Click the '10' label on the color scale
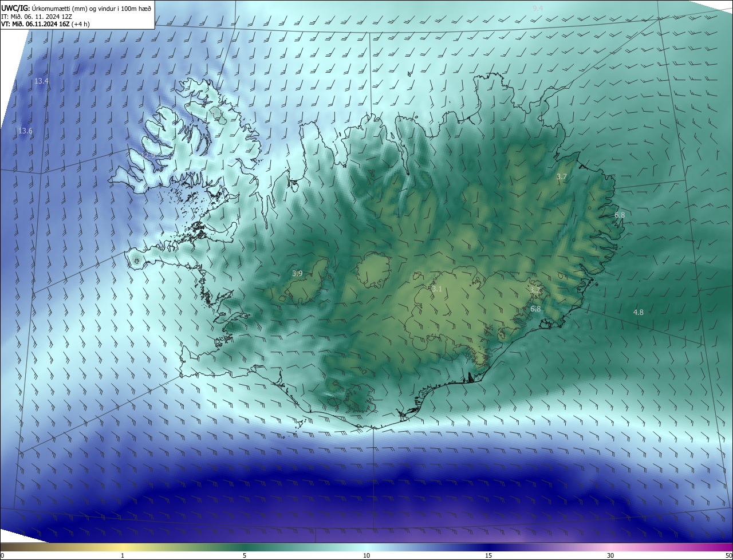Viewport: 733px width, 560px height. coord(366,555)
